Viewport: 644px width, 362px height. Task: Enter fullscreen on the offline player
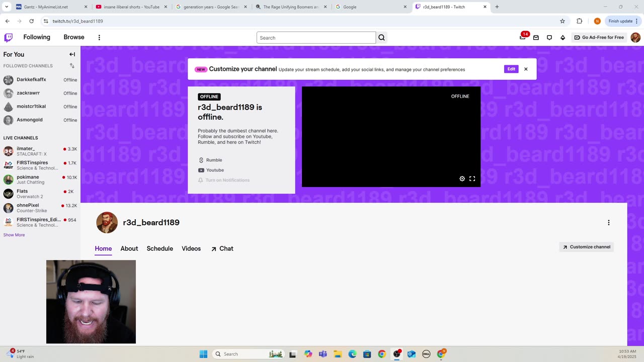472,178
